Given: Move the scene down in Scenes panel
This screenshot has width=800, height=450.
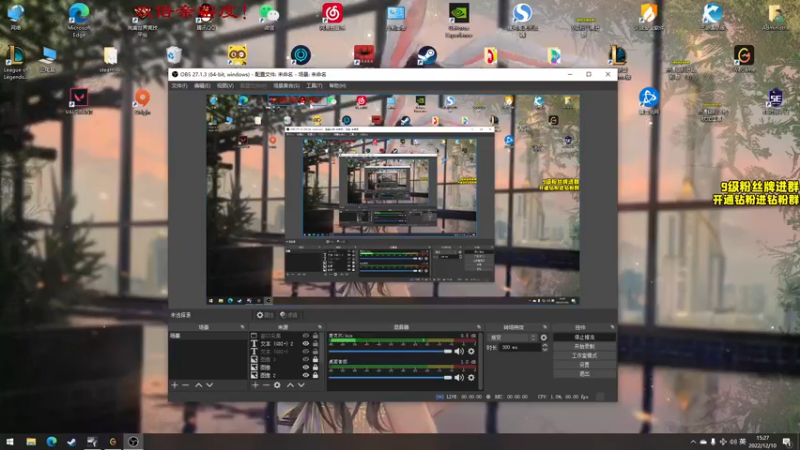Looking at the screenshot, I should [x=209, y=385].
